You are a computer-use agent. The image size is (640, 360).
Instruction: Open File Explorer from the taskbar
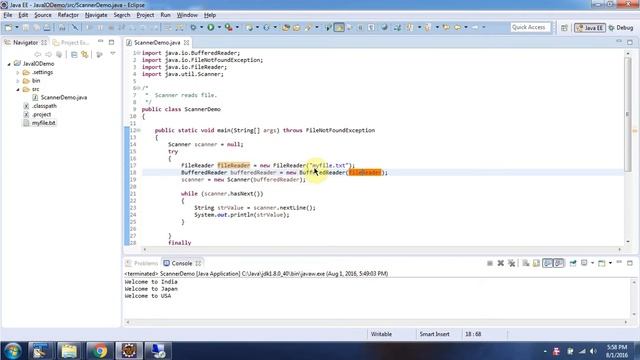tap(69, 351)
